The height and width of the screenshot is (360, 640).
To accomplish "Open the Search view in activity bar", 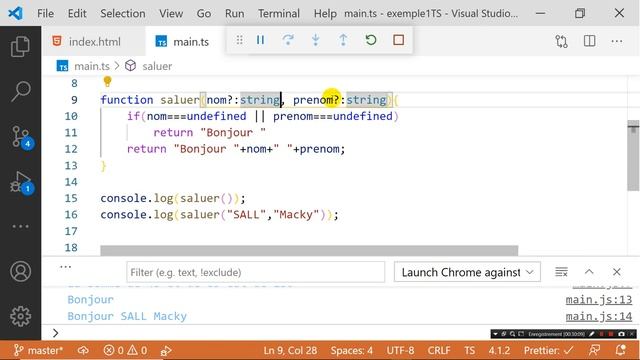I will pyautogui.click(x=20, y=91).
